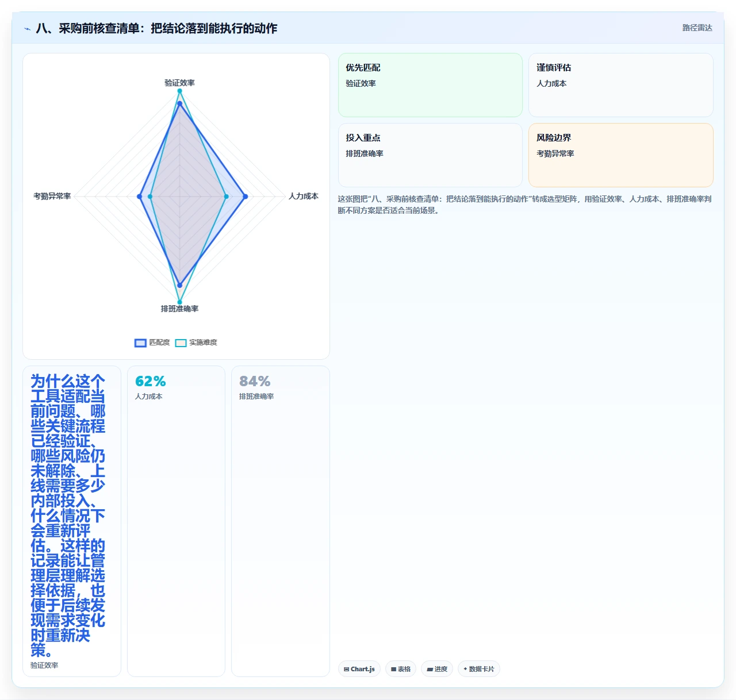The height and width of the screenshot is (700, 736).
Task: Click the 表格 tag chip
Action: (401, 669)
